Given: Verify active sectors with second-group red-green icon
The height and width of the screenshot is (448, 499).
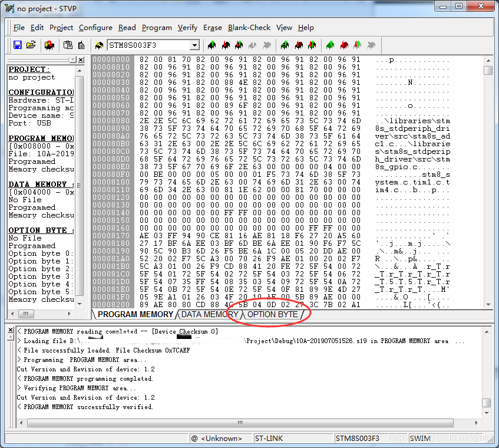Looking at the screenshot, I should [312, 45].
